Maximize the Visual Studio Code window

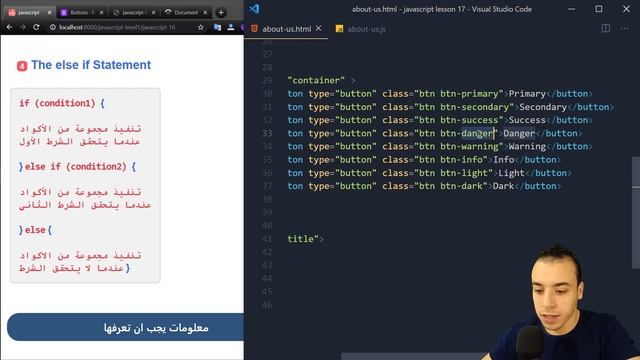(599, 9)
